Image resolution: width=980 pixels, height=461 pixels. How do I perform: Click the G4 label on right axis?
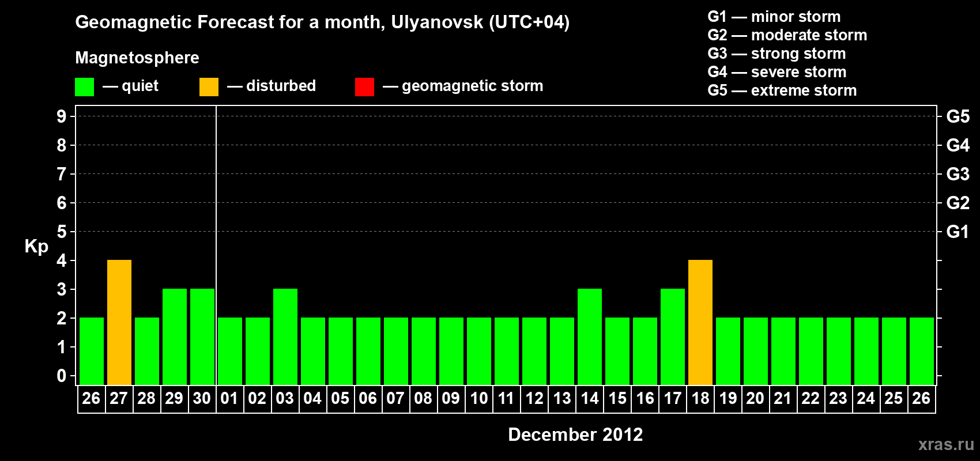pyautogui.click(x=958, y=145)
